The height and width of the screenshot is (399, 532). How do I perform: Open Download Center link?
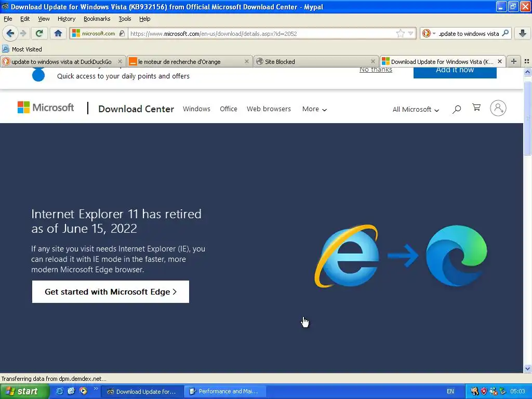pyautogui.click(x=136, y=109)
